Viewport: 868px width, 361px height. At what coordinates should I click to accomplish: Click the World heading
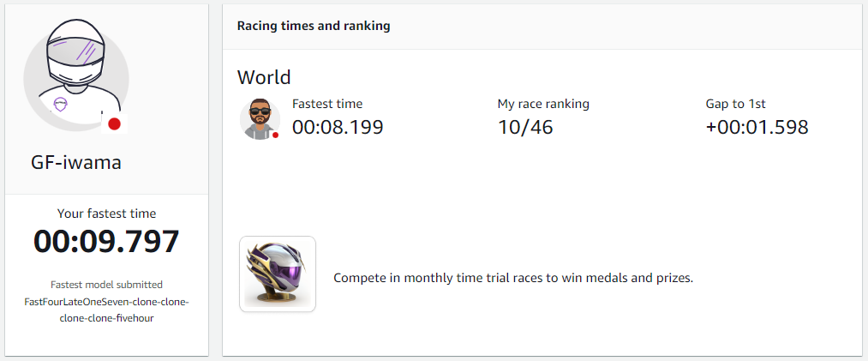click(264, 77)
